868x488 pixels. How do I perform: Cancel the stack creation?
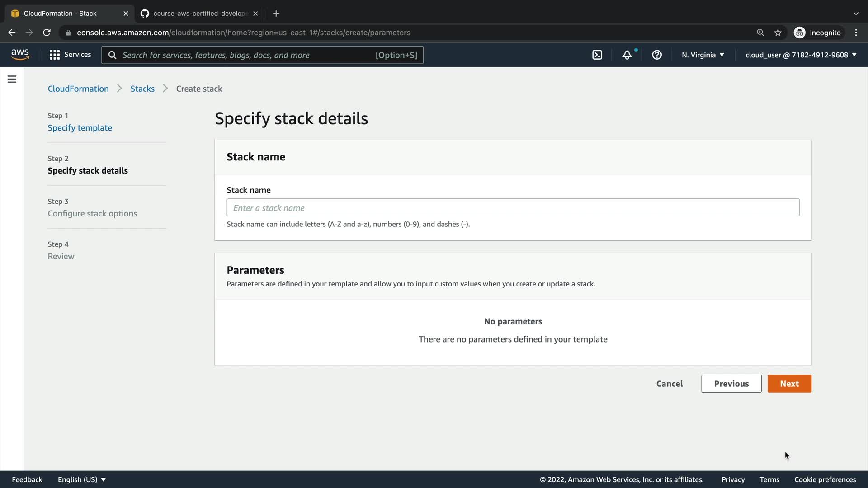pyautogui.click(x=670, y=384)
